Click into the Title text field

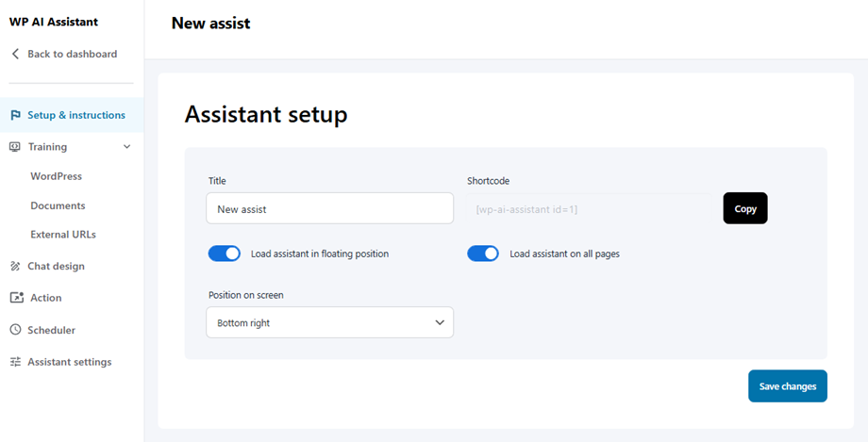click(x=329, y=209)
